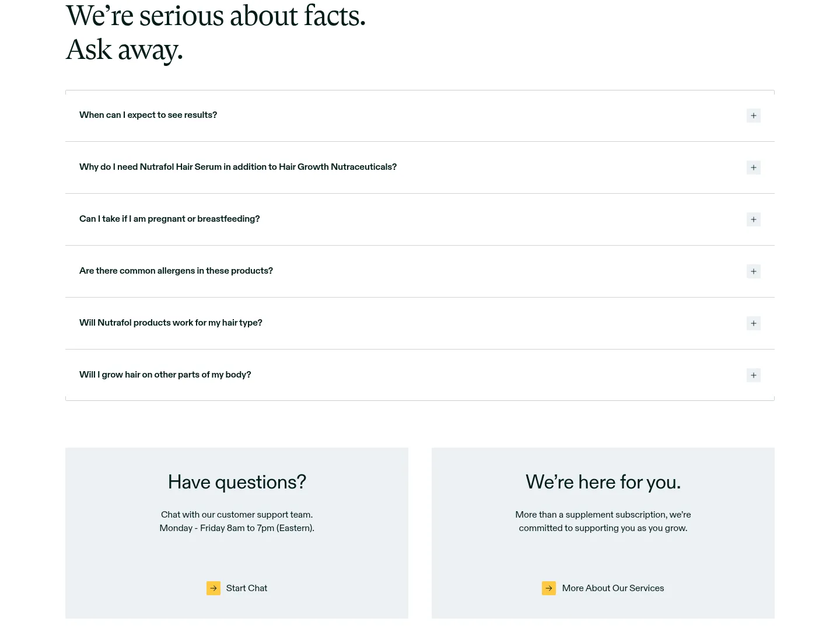Click yellow arrow icon beside Start Chat
Screen dimensions: 840x632
(x=213, y=588)
